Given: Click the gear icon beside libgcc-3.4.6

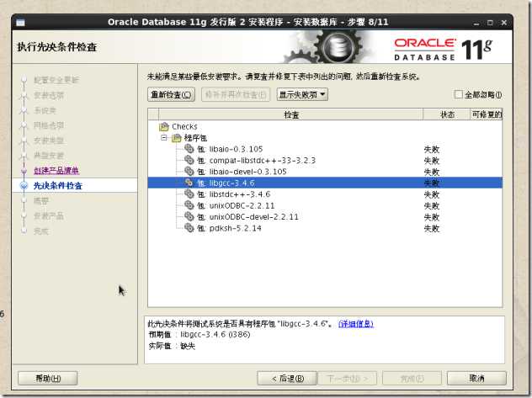Looking at the screenshot, I should 189,183.
